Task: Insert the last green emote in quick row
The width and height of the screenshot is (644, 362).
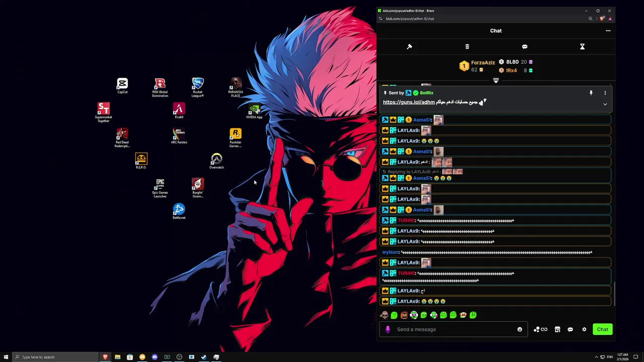Action: [x=473, y=315]
